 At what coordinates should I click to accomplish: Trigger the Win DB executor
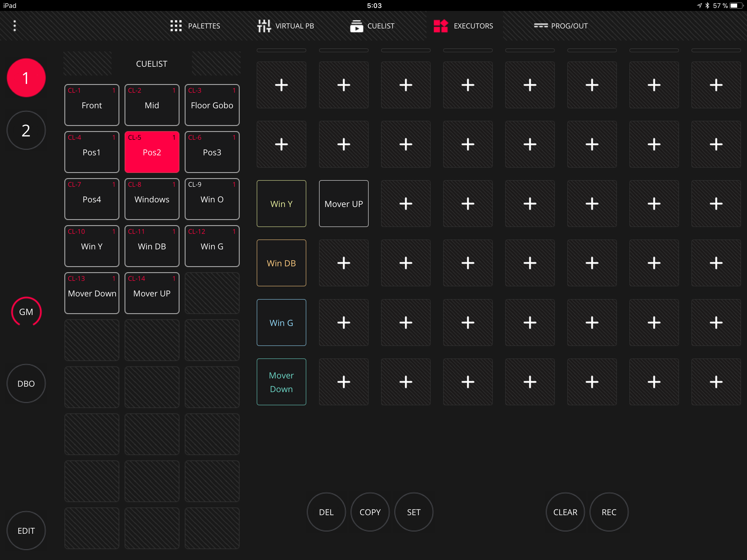click(x=281, y=263)
